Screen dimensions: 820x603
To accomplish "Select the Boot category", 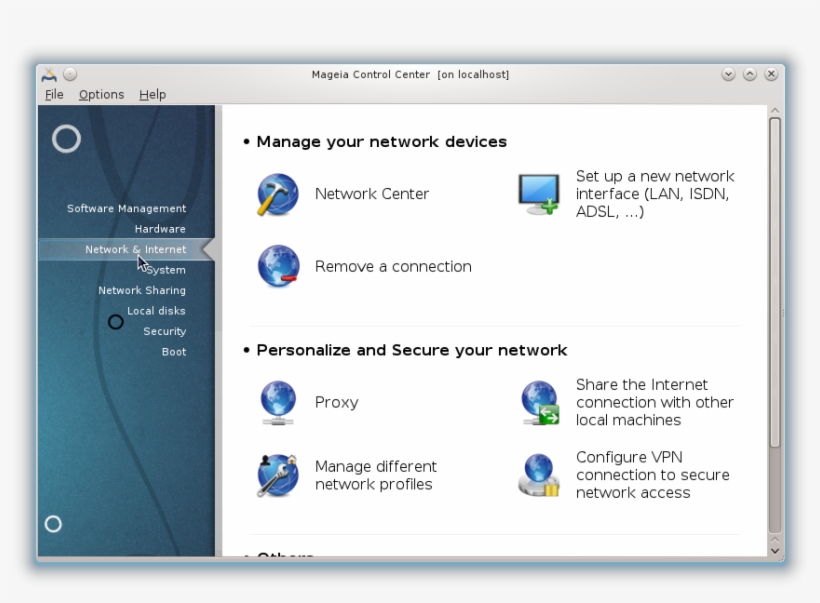I will tap(173, 351).
